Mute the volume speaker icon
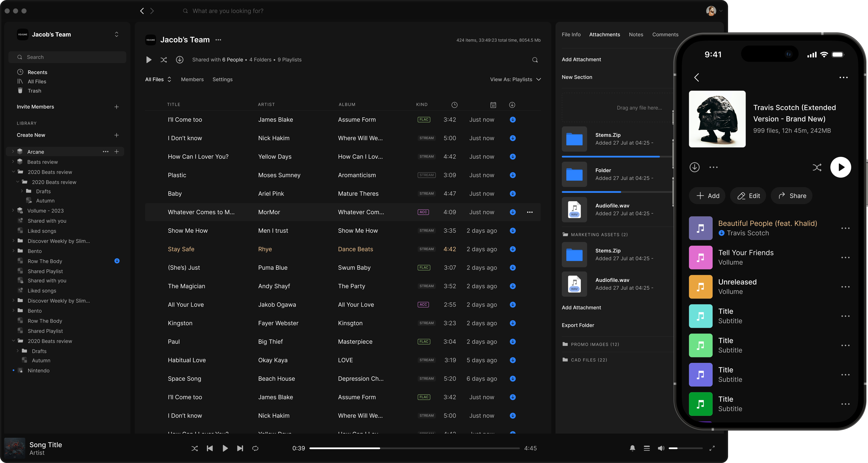This screenshot has height=463, width=868. (661, 448)
